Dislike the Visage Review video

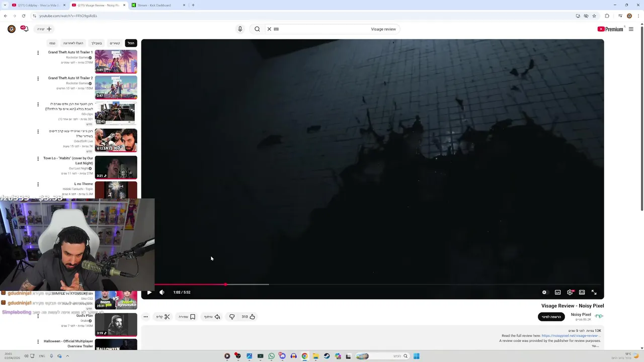point(232,317)
